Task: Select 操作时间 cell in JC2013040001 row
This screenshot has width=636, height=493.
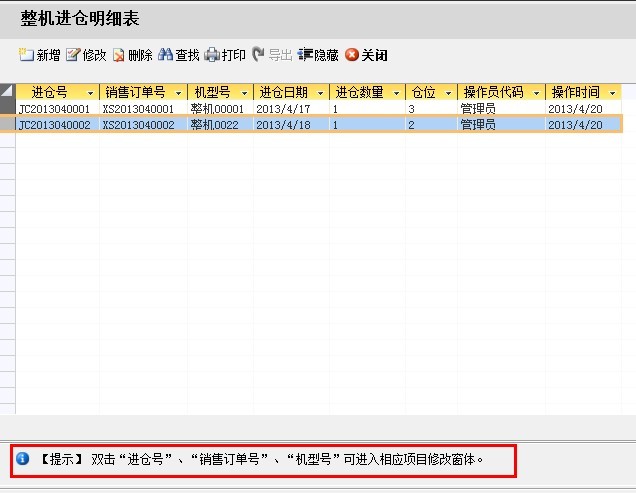Action: (583, 109)
